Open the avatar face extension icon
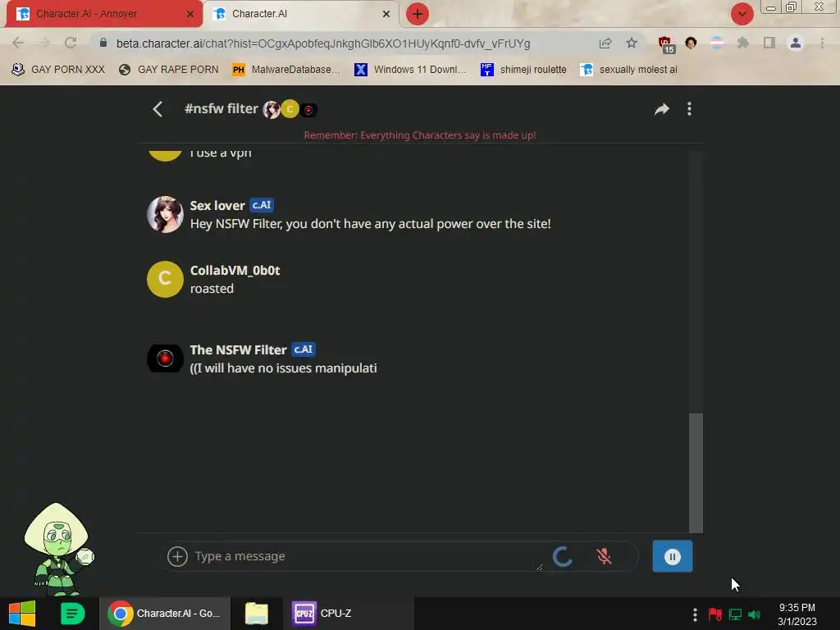 (x=691, y=43)
